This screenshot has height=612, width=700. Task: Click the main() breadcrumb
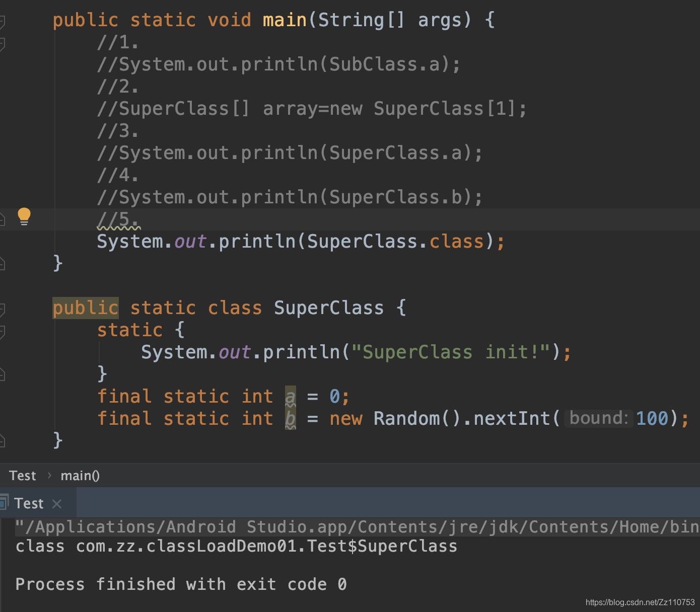80,476
